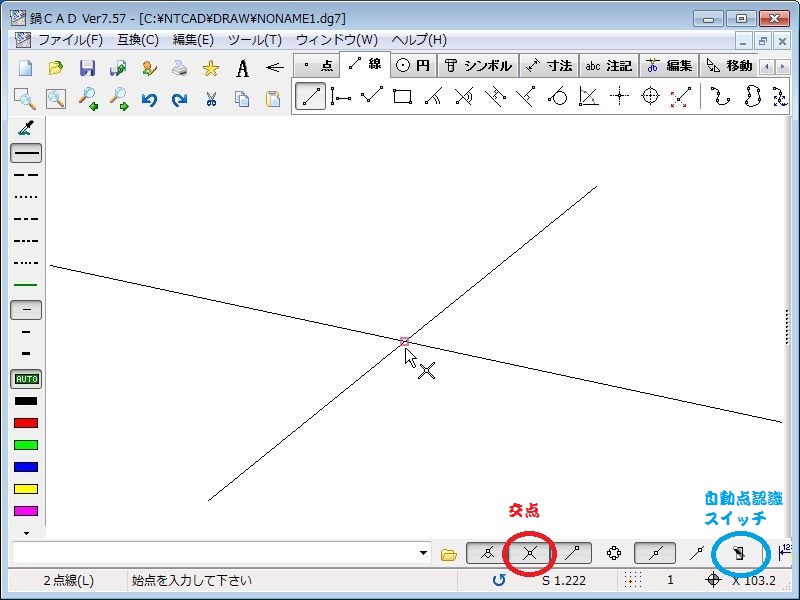Select the rectangle drawing tool

pyautogui.click(x=403, y=96)
